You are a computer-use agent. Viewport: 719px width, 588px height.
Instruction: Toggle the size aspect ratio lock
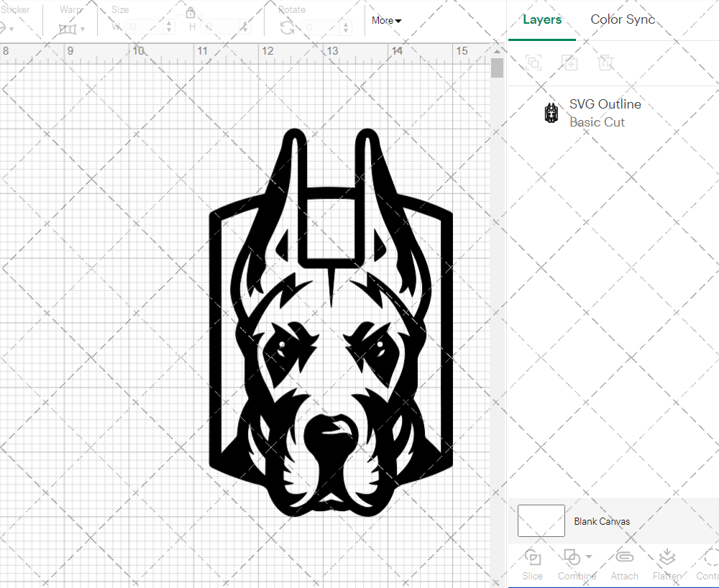(191, 12)
